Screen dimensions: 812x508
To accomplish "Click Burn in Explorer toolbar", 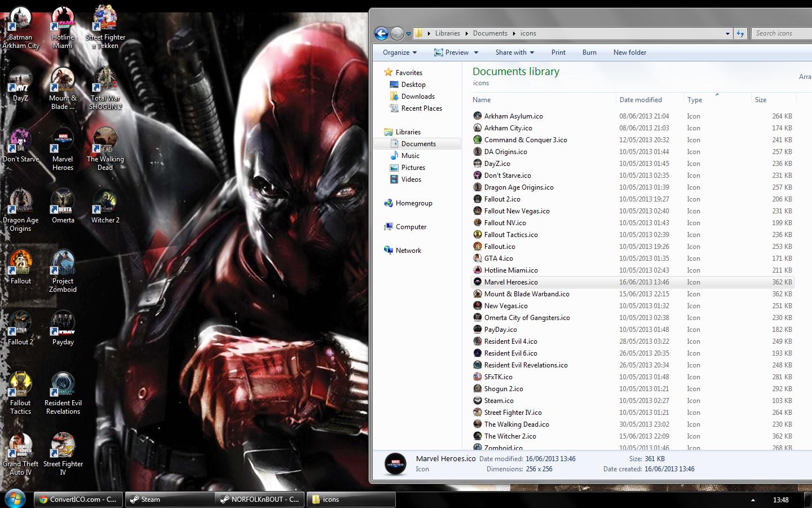I will pos(589,52).
